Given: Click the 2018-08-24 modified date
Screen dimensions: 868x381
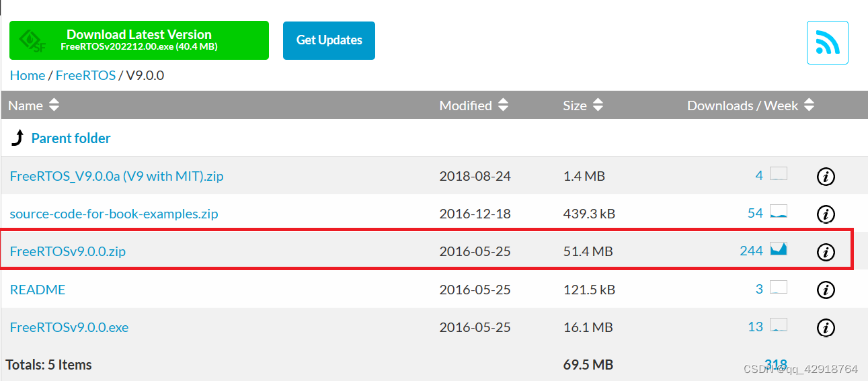Looking at the screenshot, I should pyautogui.click(x=475, y=177).
